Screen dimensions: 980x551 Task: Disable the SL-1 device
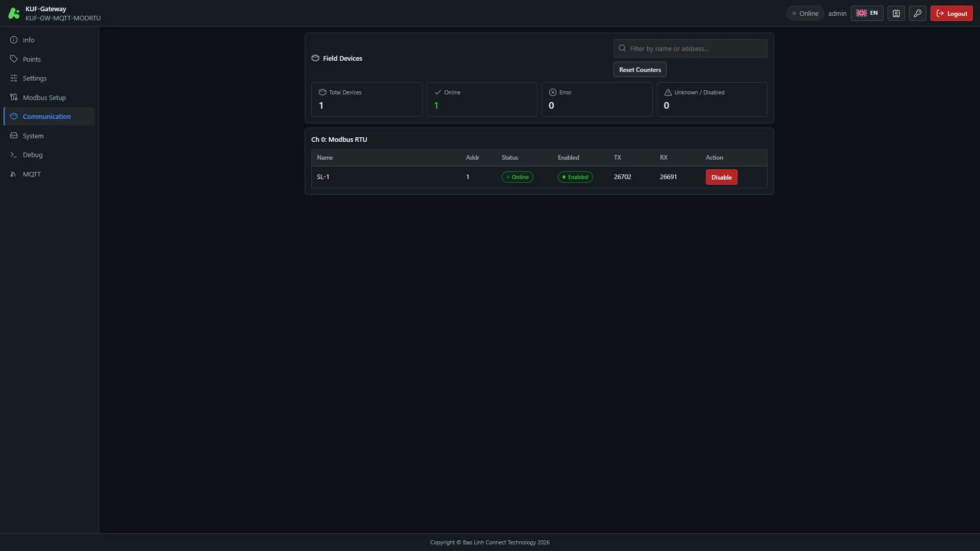click(721, 177)
